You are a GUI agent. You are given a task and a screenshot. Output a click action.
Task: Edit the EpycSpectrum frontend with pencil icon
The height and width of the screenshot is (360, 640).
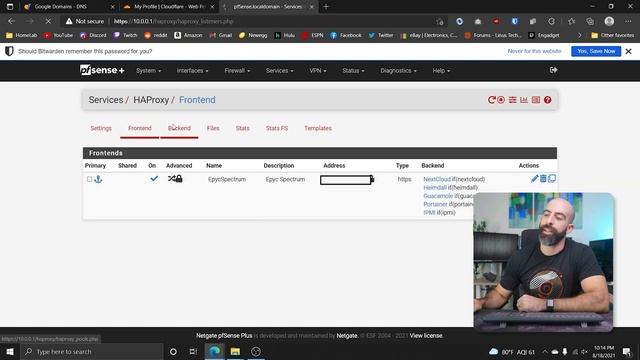click(534, 178)
